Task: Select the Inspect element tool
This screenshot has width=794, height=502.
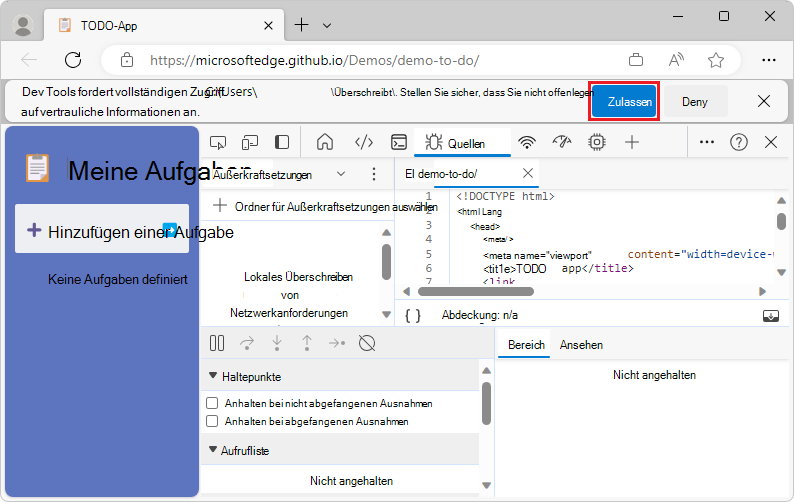Action: click(x=218, y=143)
